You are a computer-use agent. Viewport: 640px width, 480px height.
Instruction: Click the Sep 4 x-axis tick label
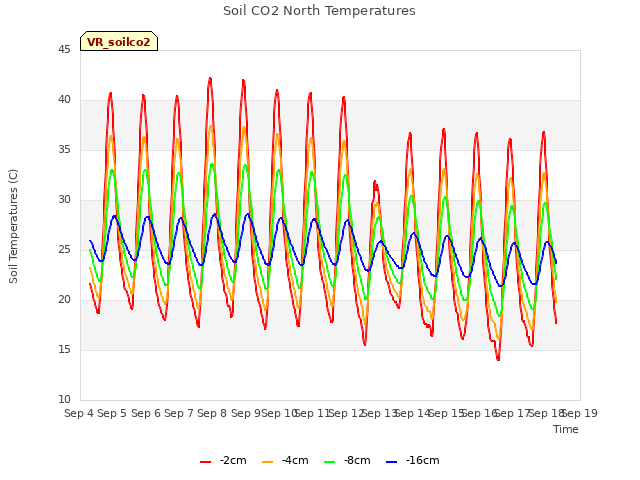click(79, 413)
